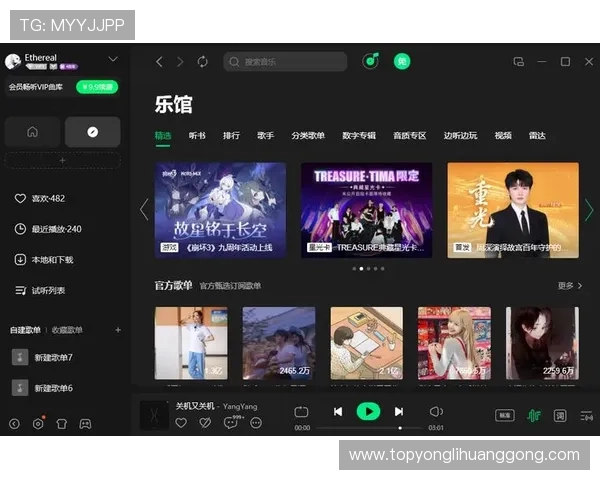Add a new sidebar shortcut with dashed plus
The width and height of the screenshot is (600, 480).
62,160
